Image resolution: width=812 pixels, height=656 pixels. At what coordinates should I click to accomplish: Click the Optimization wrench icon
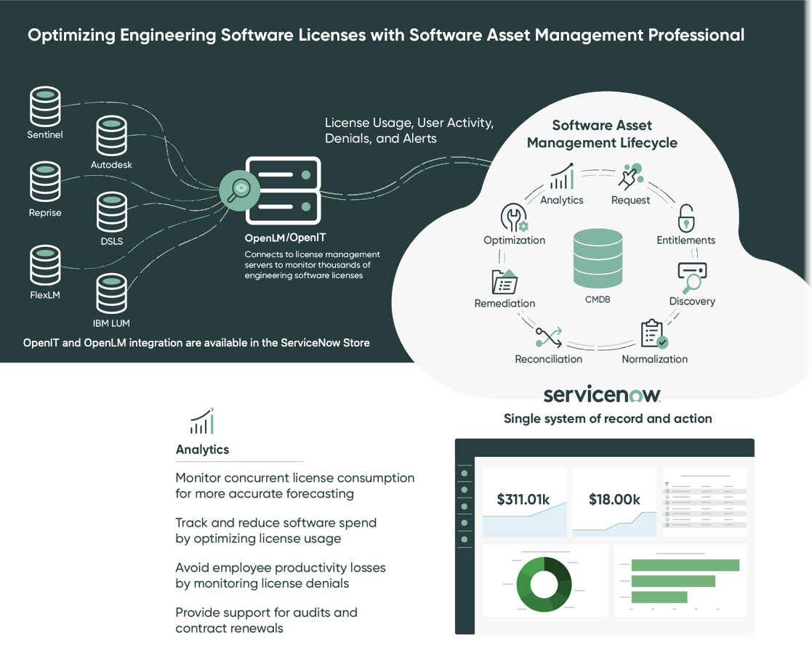click(x=514, y=217)
